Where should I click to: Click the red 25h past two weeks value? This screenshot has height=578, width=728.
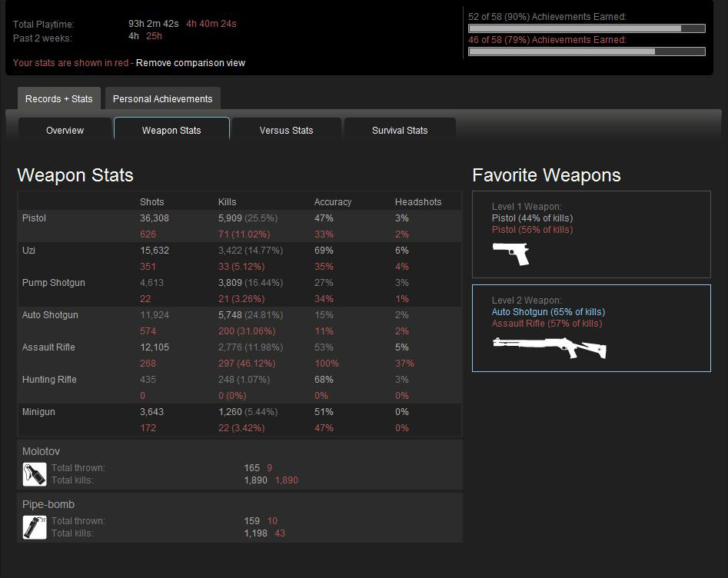click(x=154, y=36)
